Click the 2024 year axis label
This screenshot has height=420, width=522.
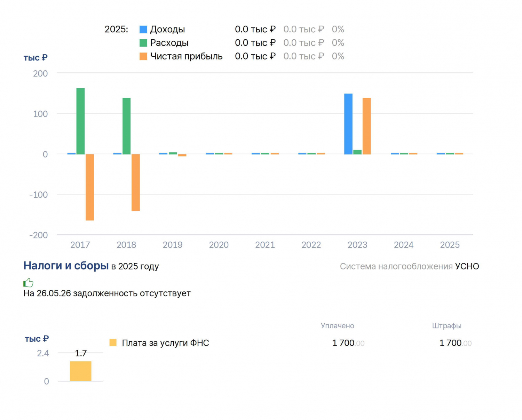click(404, 245)
